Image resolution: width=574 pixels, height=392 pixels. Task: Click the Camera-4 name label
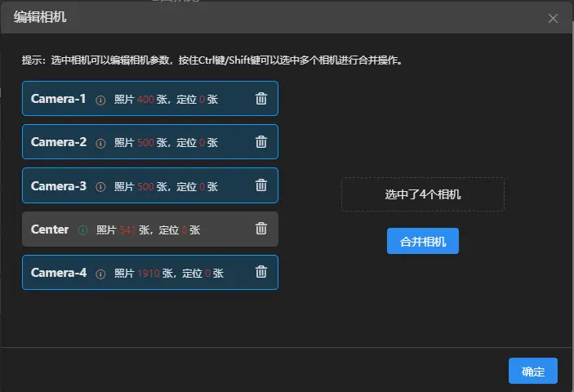(58, 273)
